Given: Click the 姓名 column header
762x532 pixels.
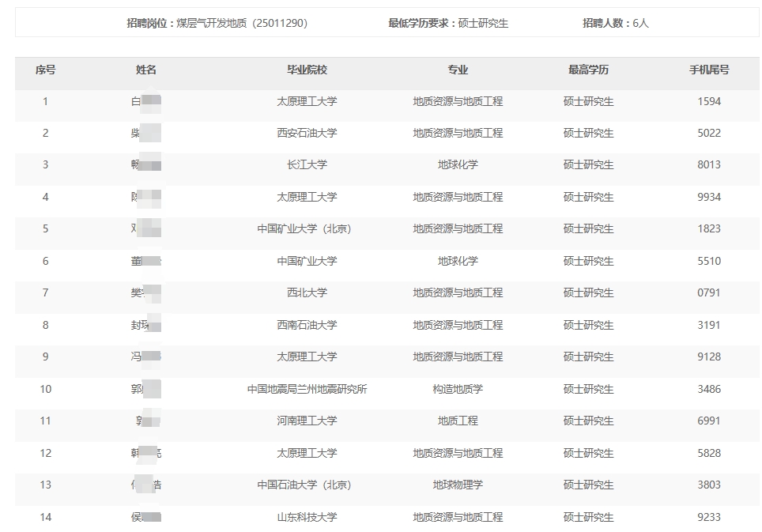Looking at the screenshot, I should coord(146,70).
